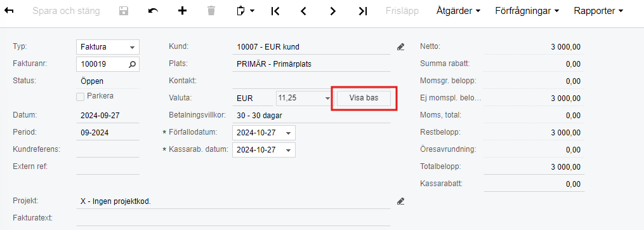Go to previous record arrow
The height and width of the screenshot is (230, 644).
coord(303,11)
